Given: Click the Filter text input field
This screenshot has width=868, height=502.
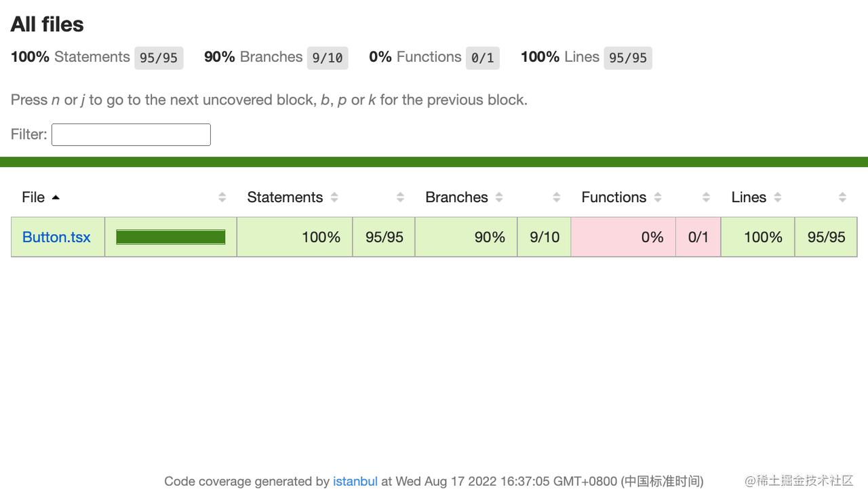Looking at the screenshot, I should tap(131, 134).
